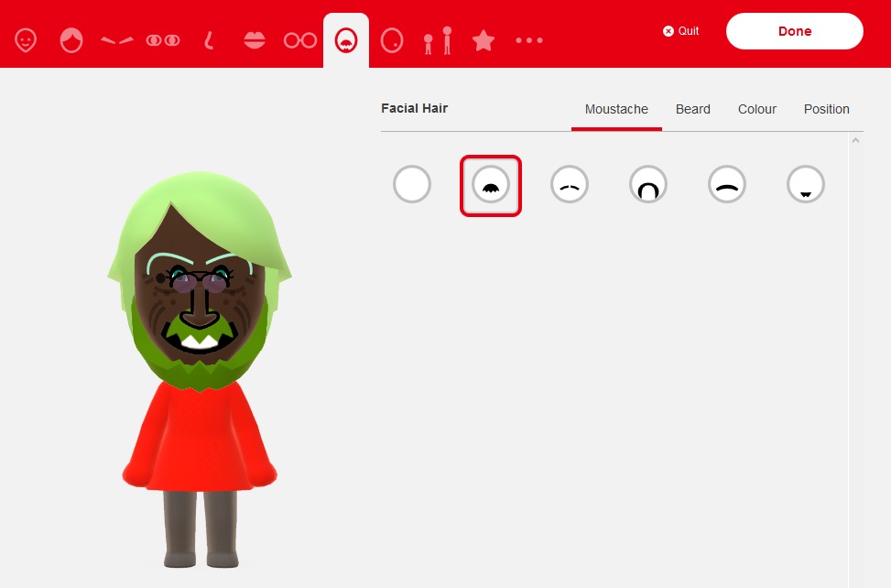
Task: Open the glasses category icon
Action: click(300, 40)
